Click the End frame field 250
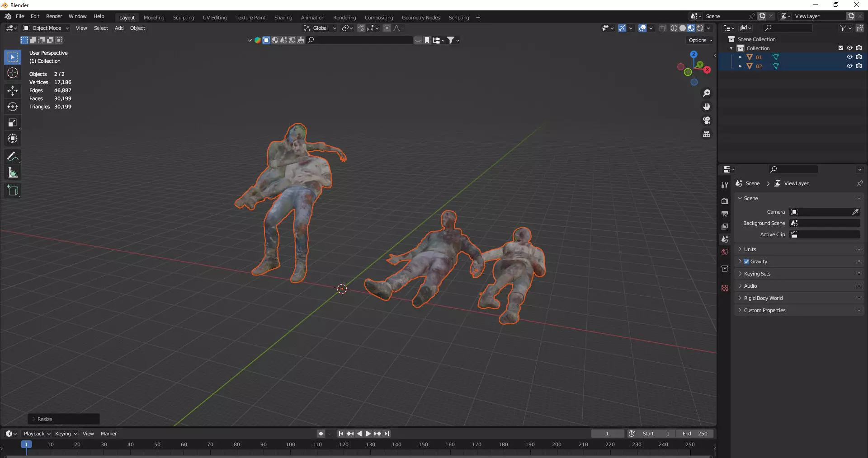Viewport: 868px width, 458px height. (x=695, y=434)
